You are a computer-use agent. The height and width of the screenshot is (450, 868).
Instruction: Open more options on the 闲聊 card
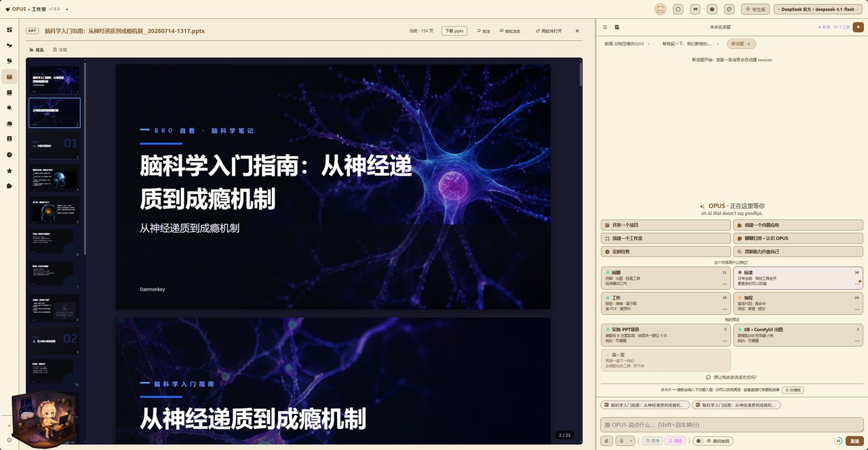pos(724,284)
